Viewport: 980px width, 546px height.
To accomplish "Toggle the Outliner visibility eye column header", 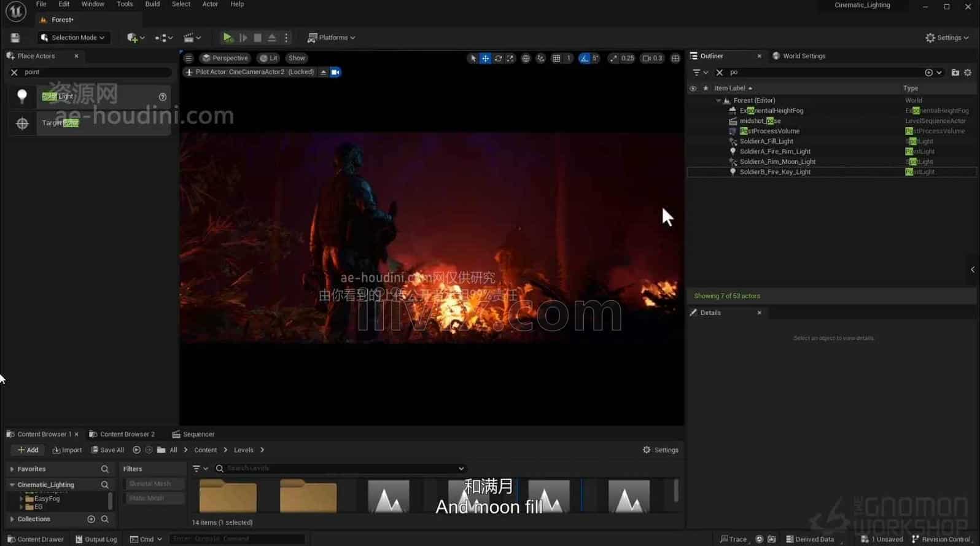I will click(693, 88).
